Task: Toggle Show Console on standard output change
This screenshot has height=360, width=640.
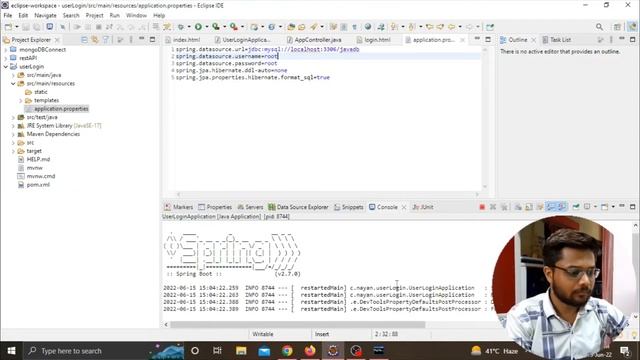Action: pyautogui.click(x=551, y=207)
